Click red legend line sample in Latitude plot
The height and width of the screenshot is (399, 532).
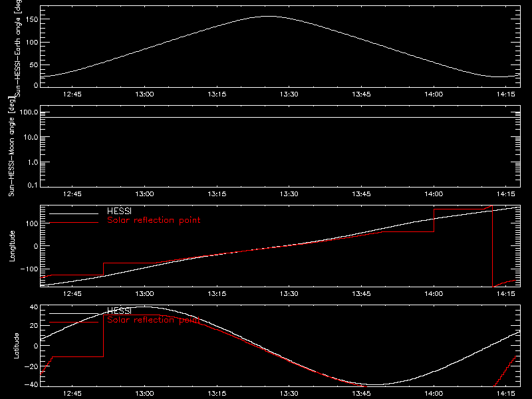74,323
